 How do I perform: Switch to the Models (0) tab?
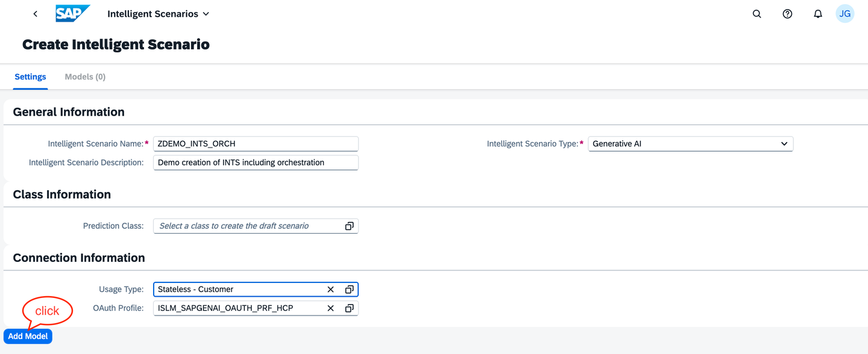coord(85,77)
